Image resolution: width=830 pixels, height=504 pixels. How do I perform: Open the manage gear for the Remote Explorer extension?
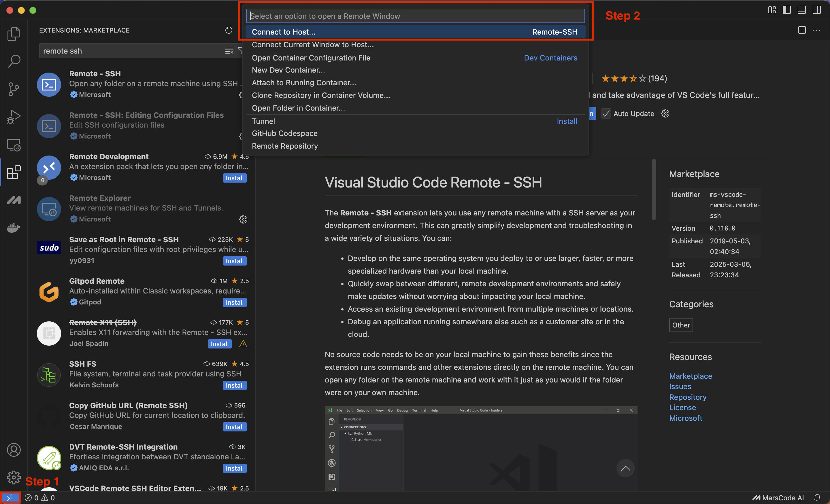coord(243,219)
